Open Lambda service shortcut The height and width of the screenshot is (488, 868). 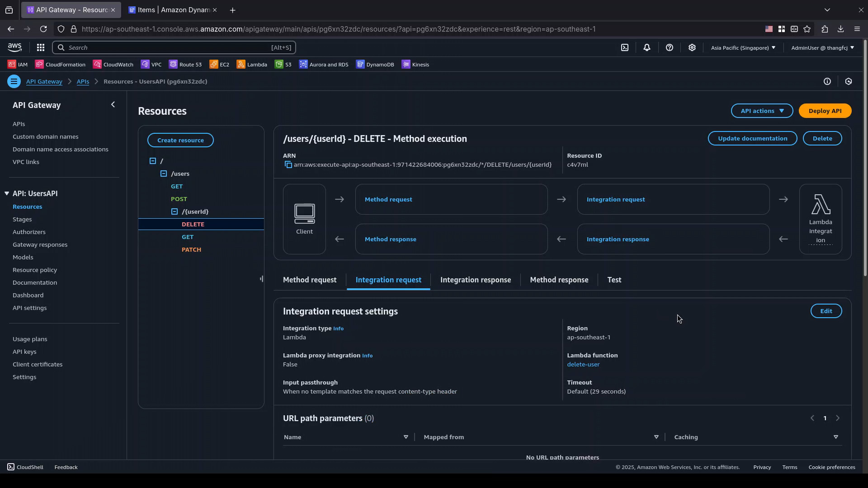tap(252, 65)
